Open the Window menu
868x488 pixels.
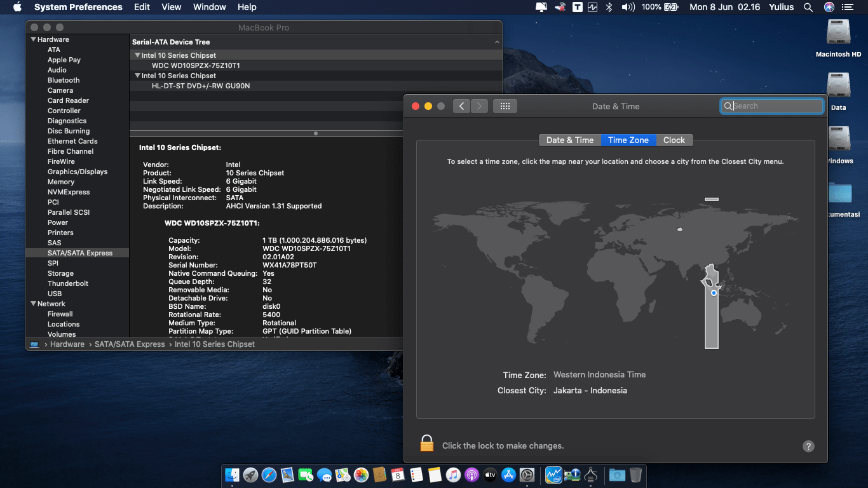(210, 7)
